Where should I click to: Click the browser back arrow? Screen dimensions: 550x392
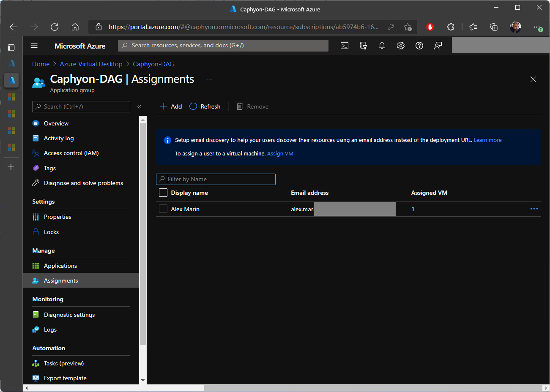click(14, 27)
